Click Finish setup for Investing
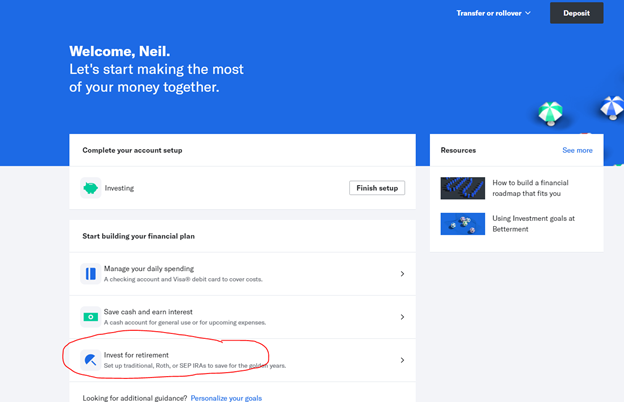The height and width of the screenshot is (402, 624). click(x=377, y=188)
